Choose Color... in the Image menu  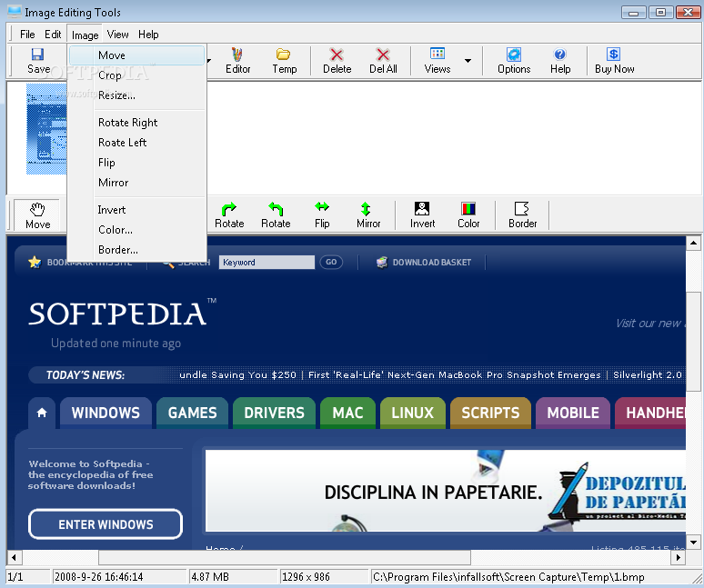(137, 230)
